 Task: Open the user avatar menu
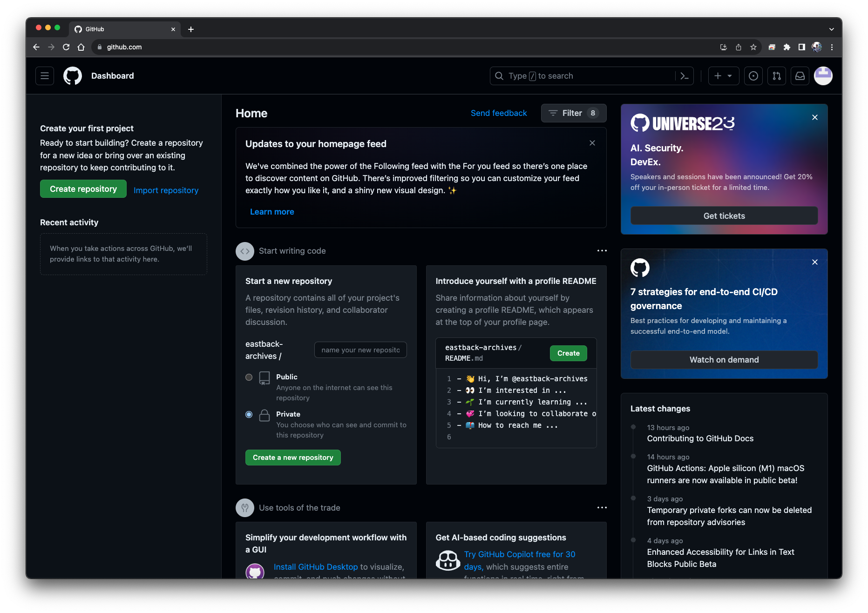pos(823,76)
